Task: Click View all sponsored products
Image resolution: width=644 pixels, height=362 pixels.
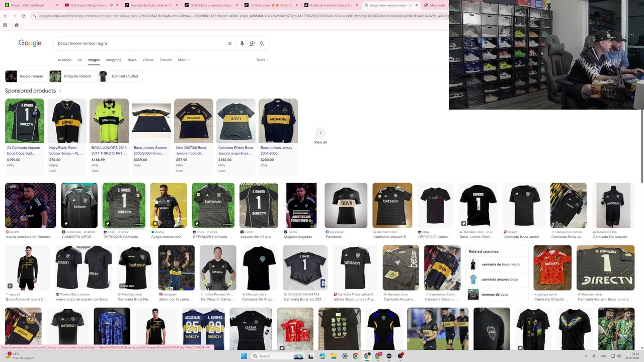Action: pos(320,136)
